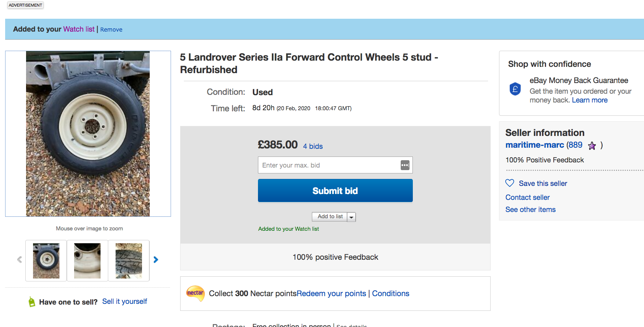This screenshot has height=327, width=644.
Task: Show next thumbnails with the right arrow
Action: (156, 260)
